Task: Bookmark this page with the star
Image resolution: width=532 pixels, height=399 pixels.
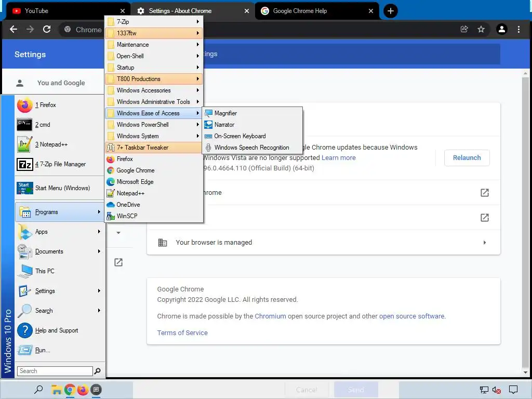Action: pyautogui.click(x=481, y=30)
